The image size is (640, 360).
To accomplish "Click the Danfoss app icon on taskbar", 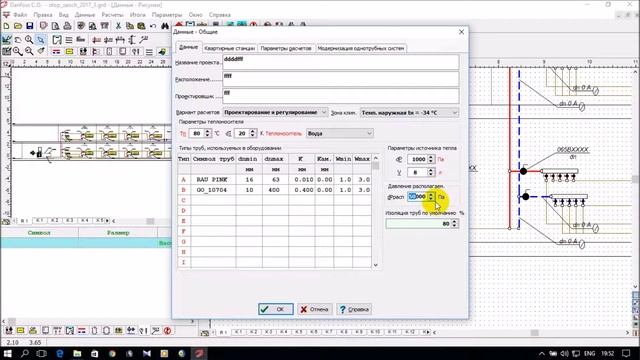I will 199,353.
